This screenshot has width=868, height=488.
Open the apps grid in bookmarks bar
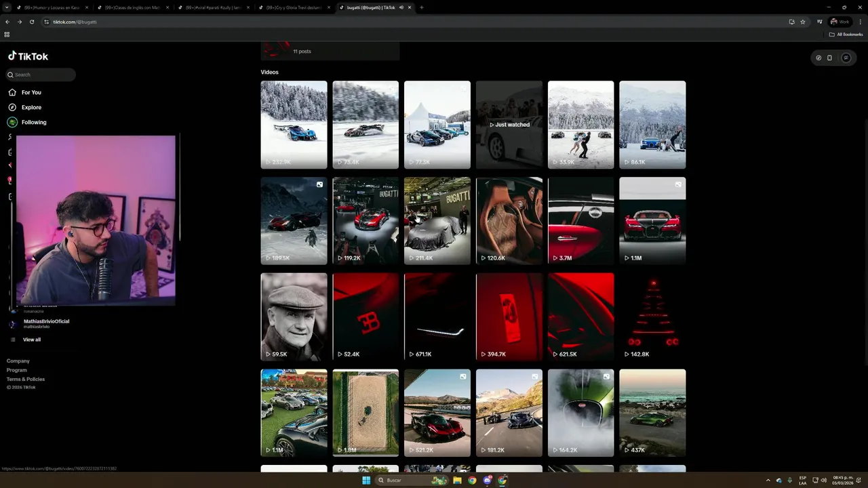[x=7, y=34]
